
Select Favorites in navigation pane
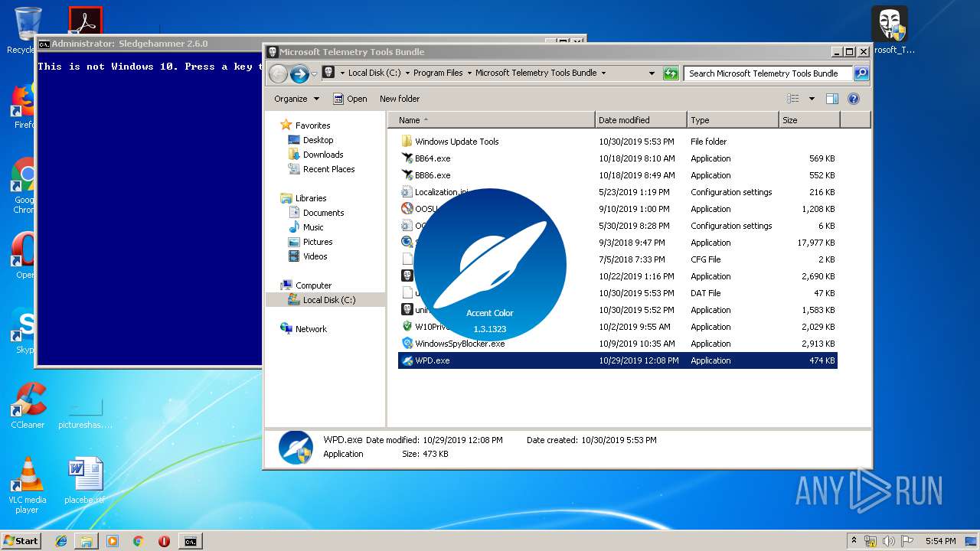pos(305,126)
